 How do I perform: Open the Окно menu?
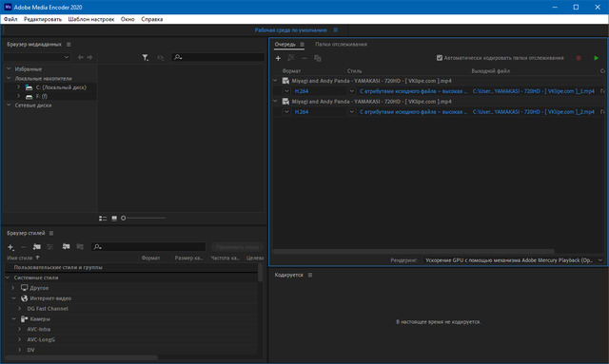coord(128,19)
